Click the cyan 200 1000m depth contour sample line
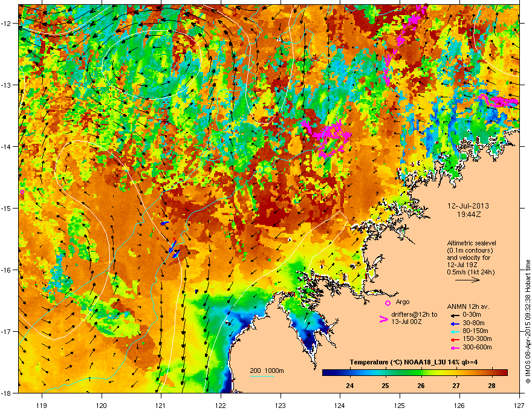The height and width of the screenshot is (411, 532). (x=262, y=376)
